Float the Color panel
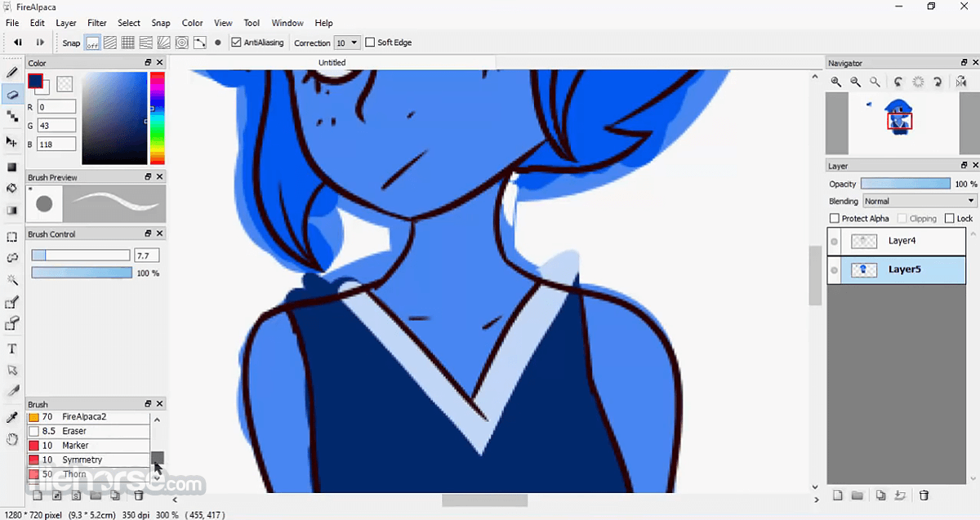 pos(149,63)
